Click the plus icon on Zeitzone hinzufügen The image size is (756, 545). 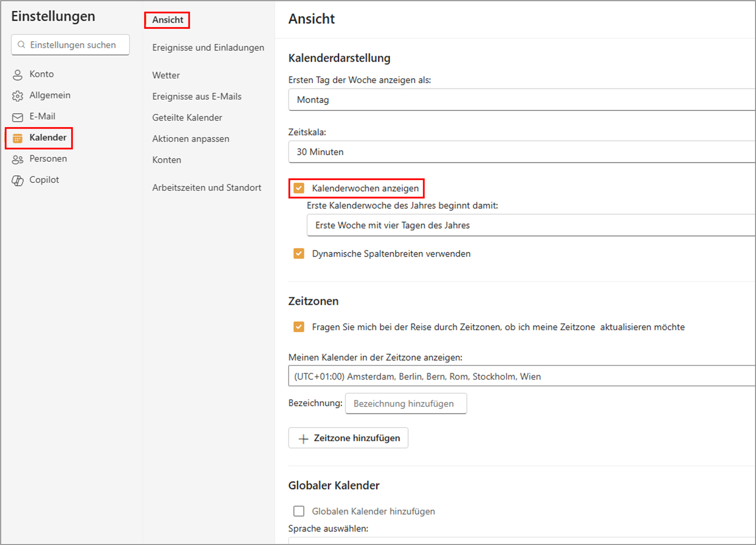click(x=303, y=438)
